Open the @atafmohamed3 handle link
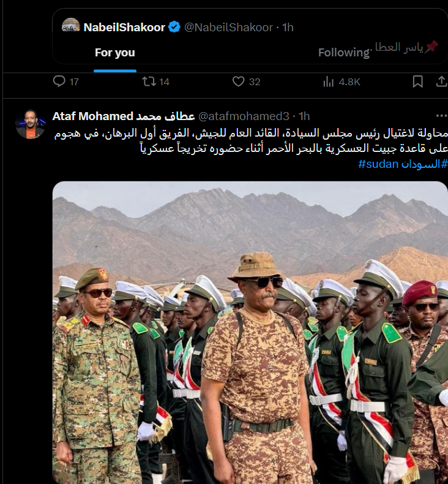This screenshot has height=484, width=448. click(x=244, y=116)
